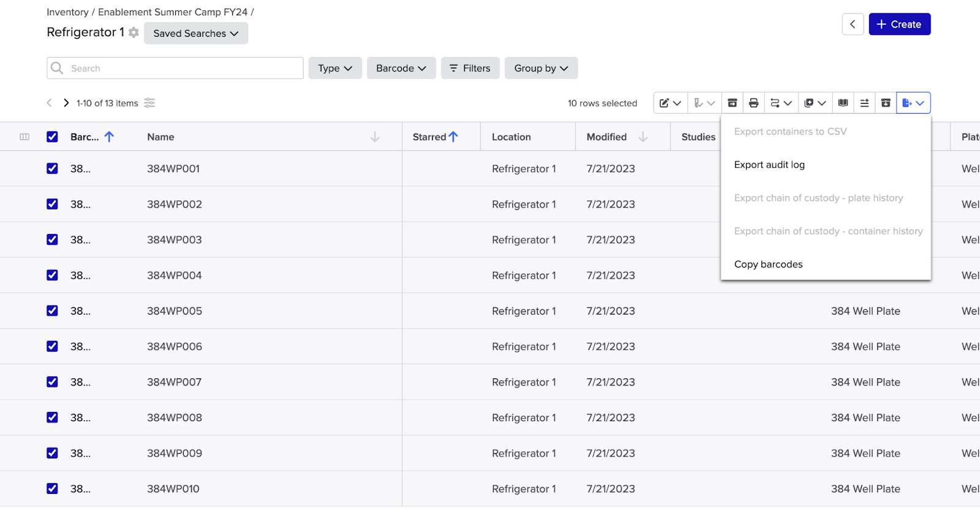Expand the Type filter dropdown
Viewport: 980px width, 516px height.
tap(335, 69)
